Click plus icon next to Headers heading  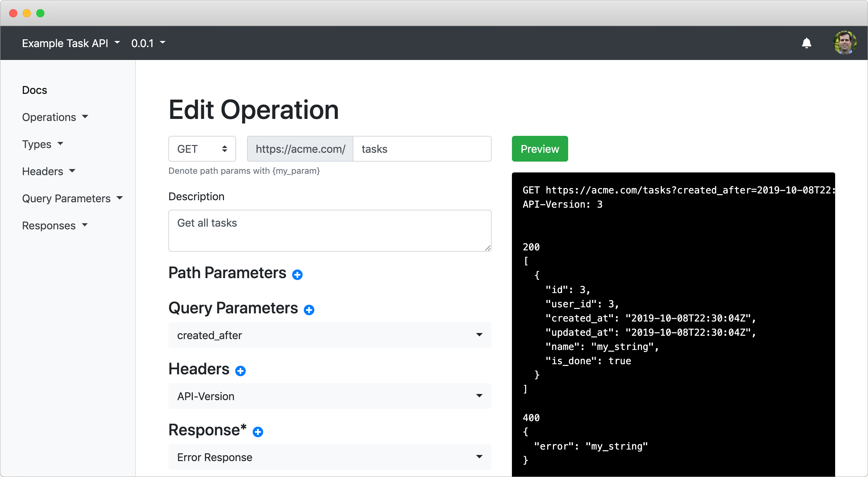click(240, 371)
